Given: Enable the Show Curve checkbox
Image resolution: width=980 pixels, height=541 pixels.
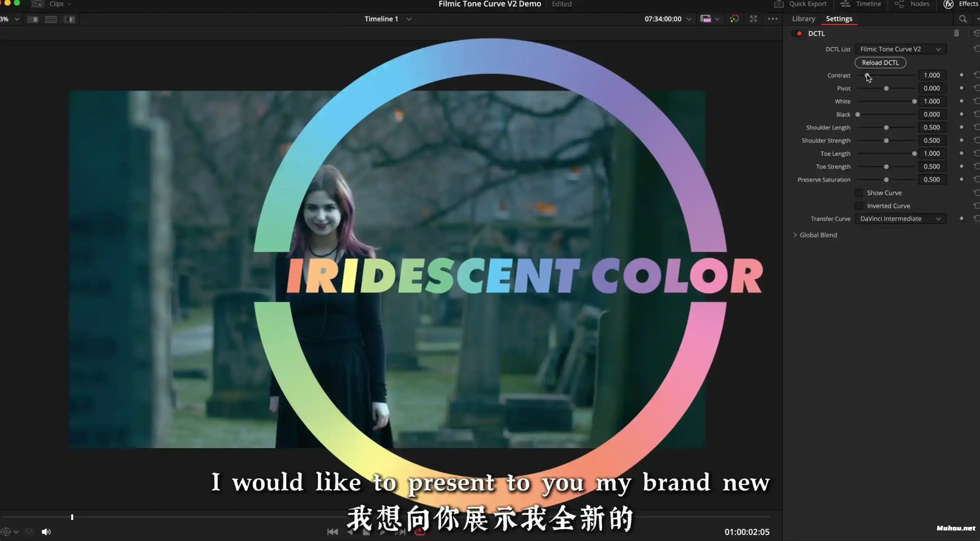Looking at the screenshot, I should click(x=859, y=193).
